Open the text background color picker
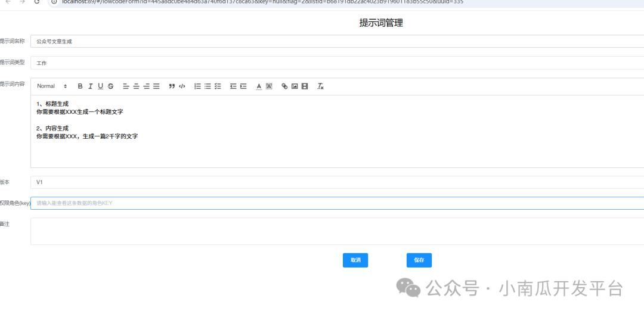Viewport: 644px width, 314px height. click(269, 86)
